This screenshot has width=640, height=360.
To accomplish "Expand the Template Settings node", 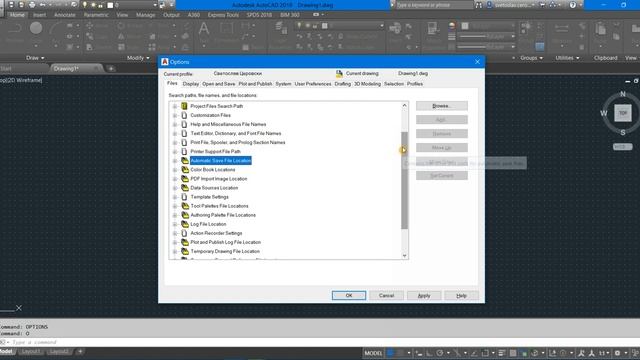I will pos(175,197).
